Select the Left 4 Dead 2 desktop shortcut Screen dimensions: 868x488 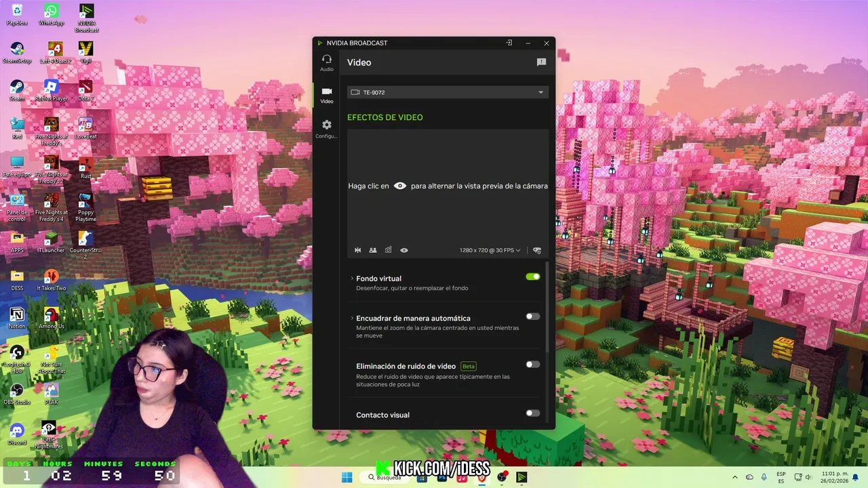click(x=55, y=53)
